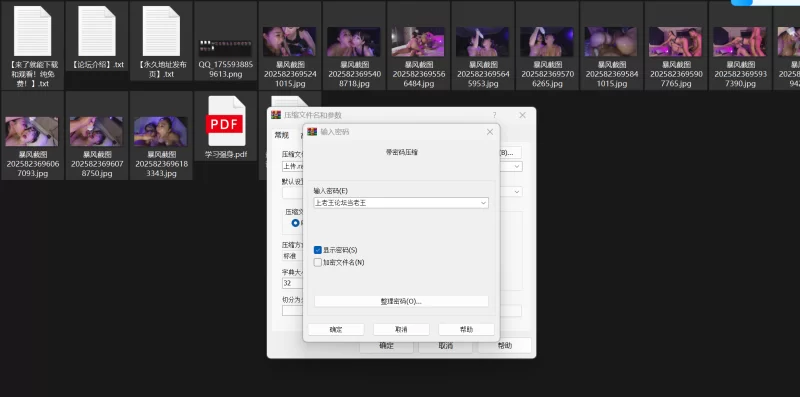The width and height of the screenshot is (800, 397).
Task: Select the QQ_1755938859613.png image file
Action: point(225,48)
